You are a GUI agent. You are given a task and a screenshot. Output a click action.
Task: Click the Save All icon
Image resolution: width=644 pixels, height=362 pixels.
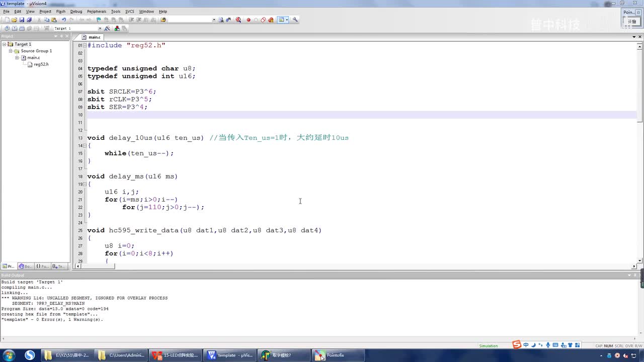point(29,20)
